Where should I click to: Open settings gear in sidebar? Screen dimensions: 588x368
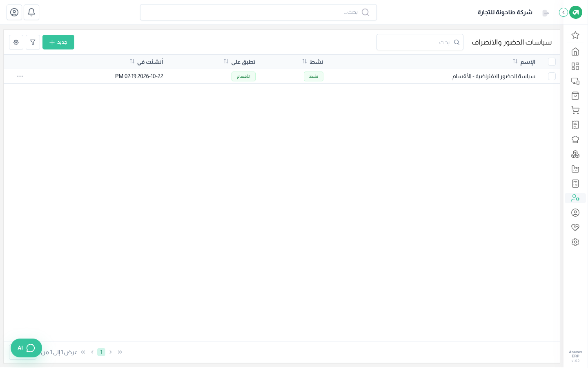[x=575, y=242]
